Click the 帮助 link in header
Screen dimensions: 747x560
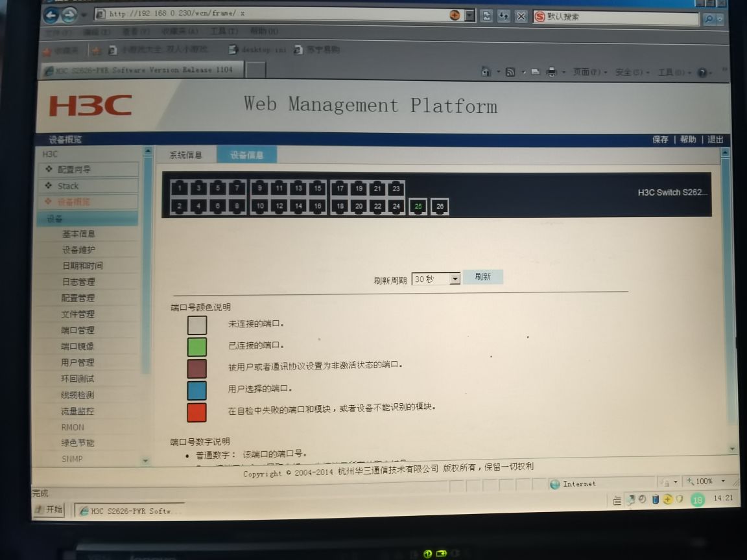[x=688, y=139]
